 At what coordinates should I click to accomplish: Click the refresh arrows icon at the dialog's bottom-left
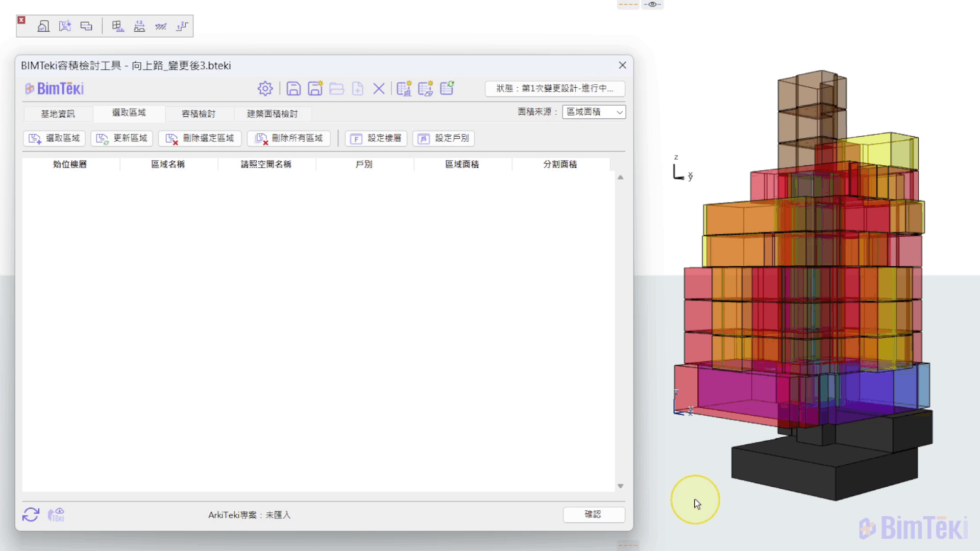pyautogui.click(x=31, y=514)
